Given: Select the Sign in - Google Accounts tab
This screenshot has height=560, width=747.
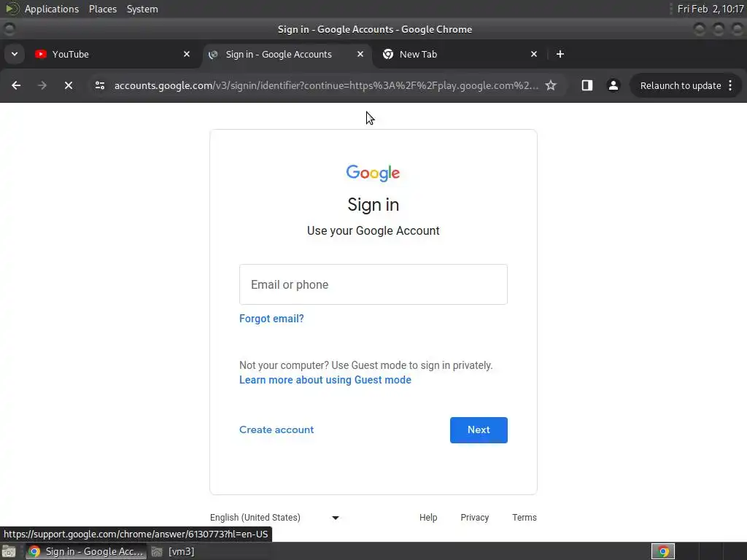Looking at the screenshot, I should [x=287, y=54].
